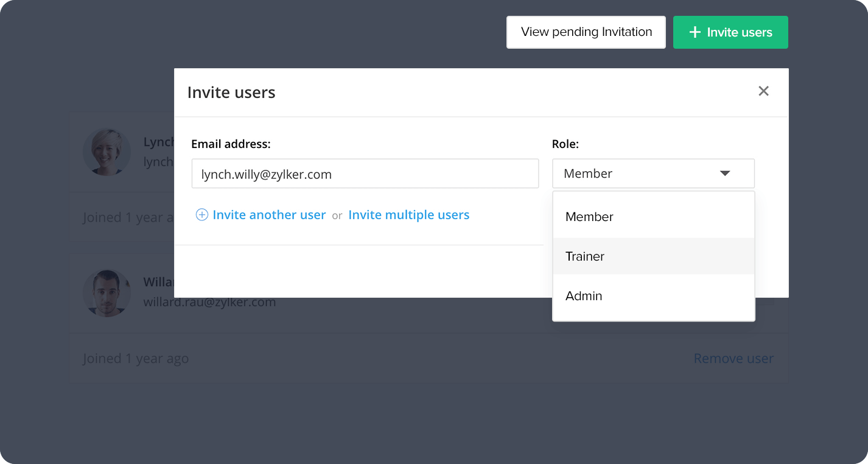Pick Admin from the role list
The height and width of the screenshot is (464, 868).
coord(653,296)
